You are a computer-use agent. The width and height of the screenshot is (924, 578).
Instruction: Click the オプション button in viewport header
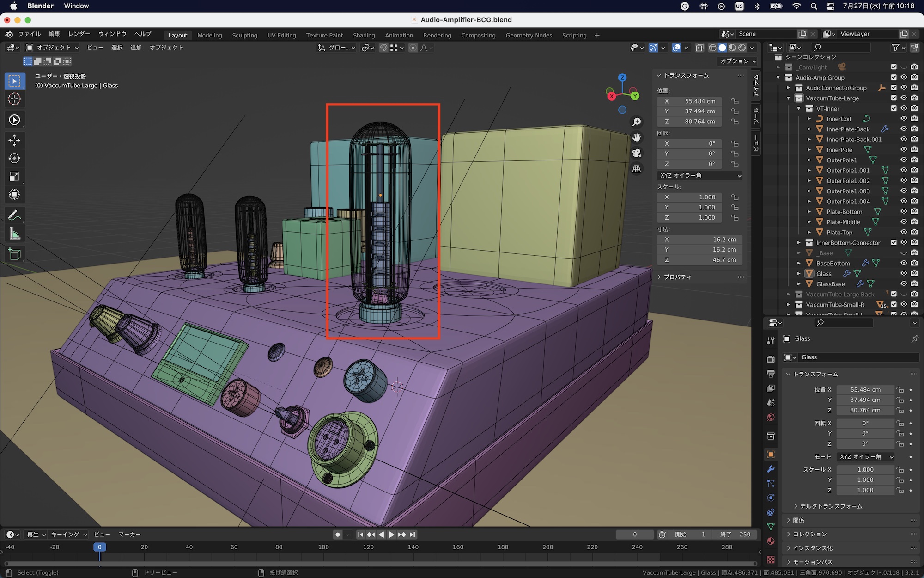[738, 61]
